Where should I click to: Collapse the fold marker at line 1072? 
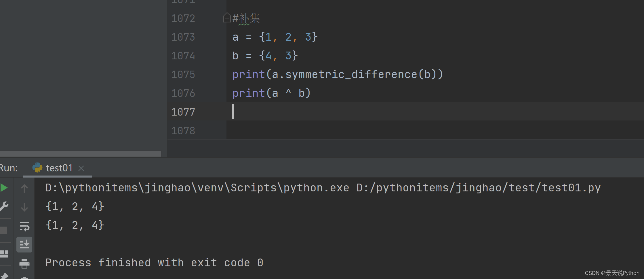227,18
